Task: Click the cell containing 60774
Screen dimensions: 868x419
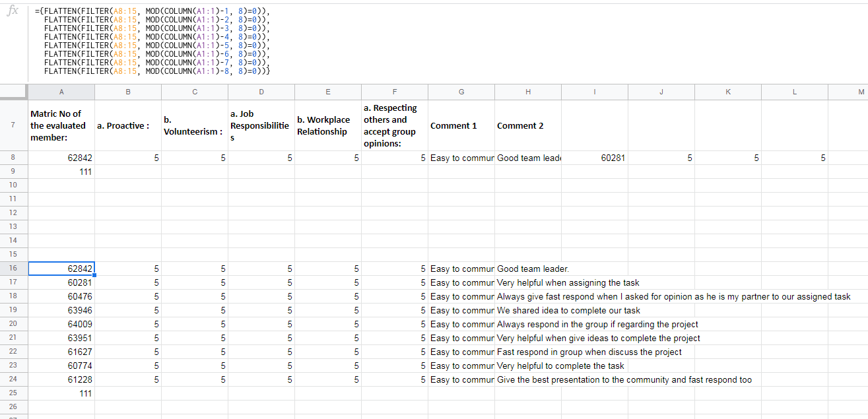Action: tap(61, 366)
